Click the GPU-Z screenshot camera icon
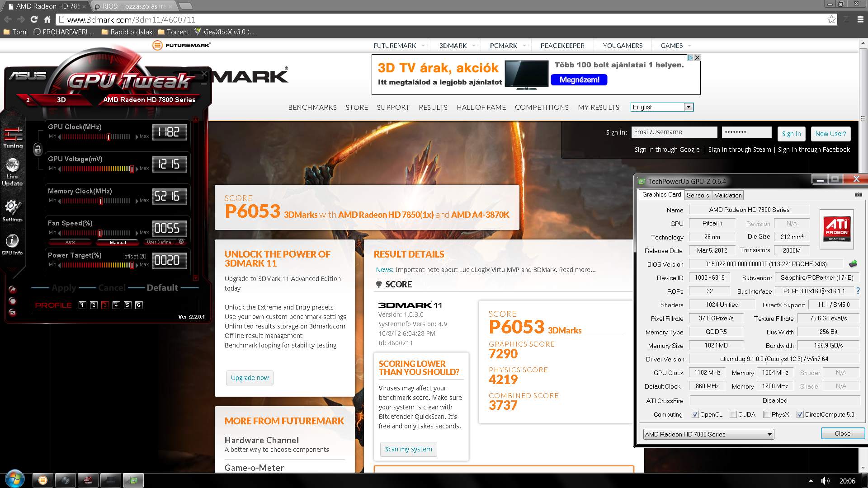Screen dimensions: 868x488 coord(858,195)
